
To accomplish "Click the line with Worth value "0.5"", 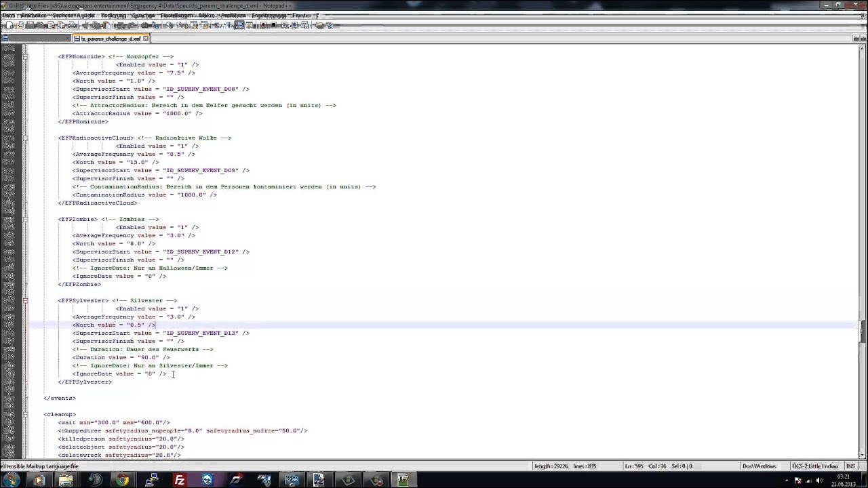I will tap(114, 325).
